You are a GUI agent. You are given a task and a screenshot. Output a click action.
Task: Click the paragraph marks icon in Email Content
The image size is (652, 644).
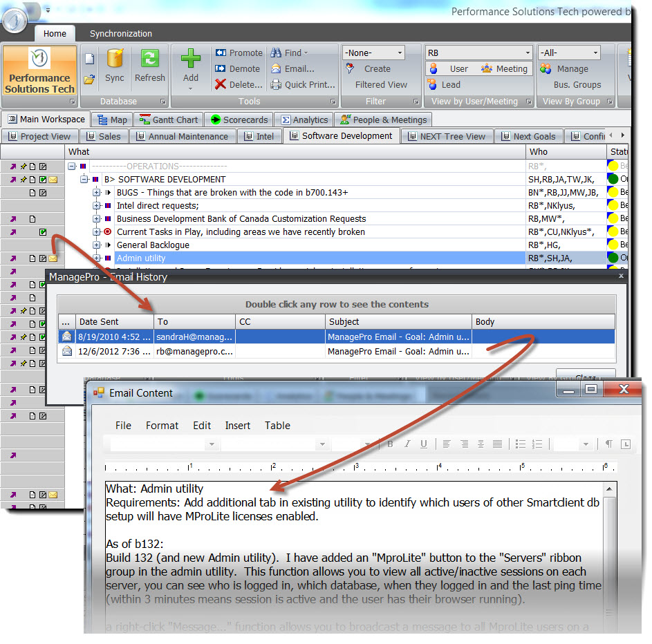(x=608, y=444)
